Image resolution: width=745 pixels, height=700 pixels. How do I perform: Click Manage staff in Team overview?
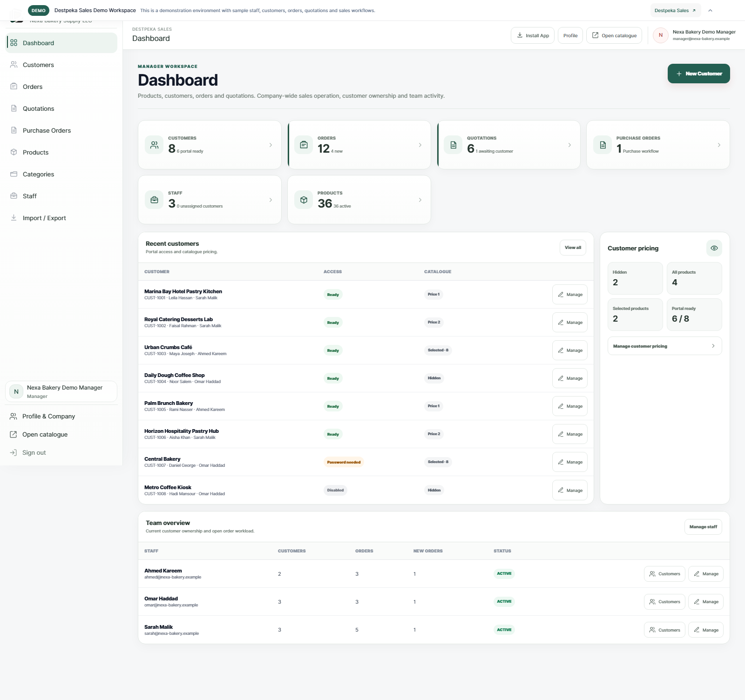(703, 527)
